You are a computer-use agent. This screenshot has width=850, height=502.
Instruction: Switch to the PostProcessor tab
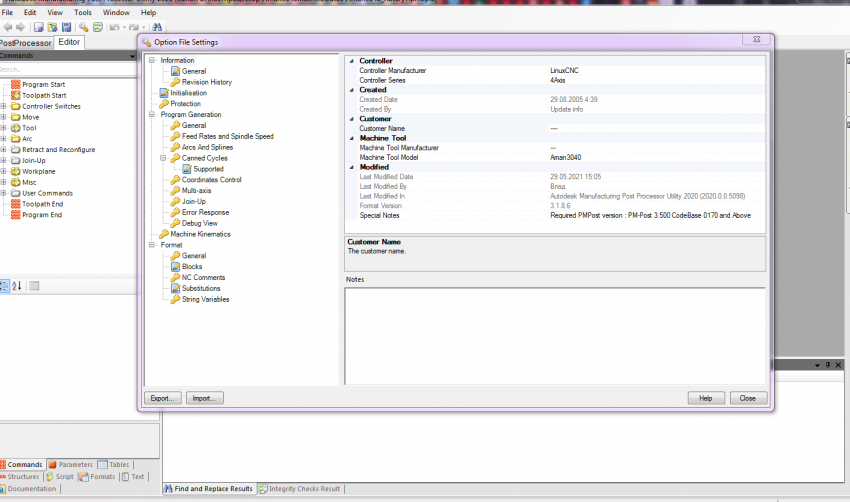pyautogui.click(x=26, y=43)
